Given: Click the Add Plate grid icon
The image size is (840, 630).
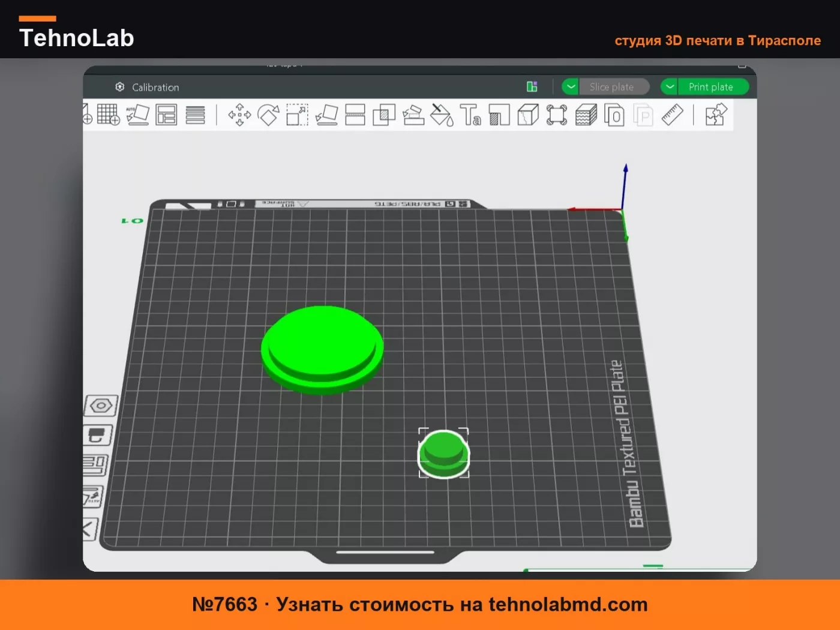Looking at the screenshot, I should click(109, 115).
